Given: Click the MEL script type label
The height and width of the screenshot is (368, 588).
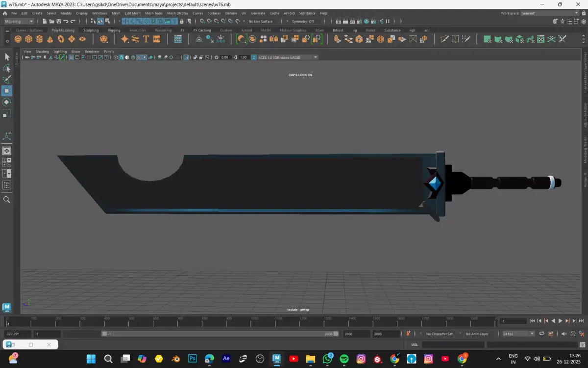Looking at the screenshot, I should point(414,345).
